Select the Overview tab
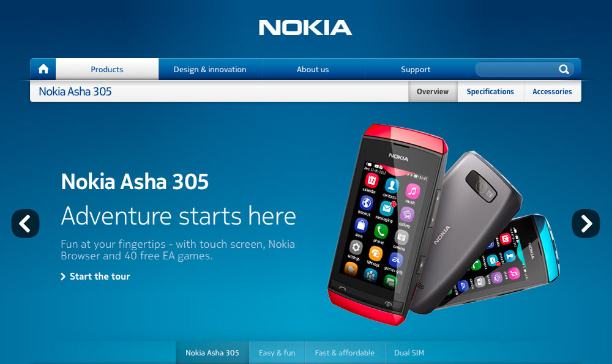The height and width of the screenshot is (364, 612). point(433,91)
